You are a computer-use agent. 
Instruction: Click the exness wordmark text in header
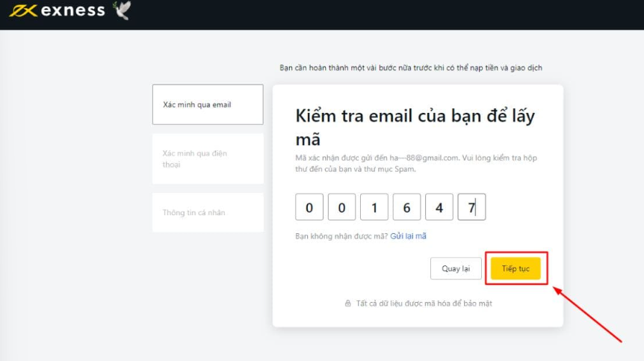click(x=73, y=11)
